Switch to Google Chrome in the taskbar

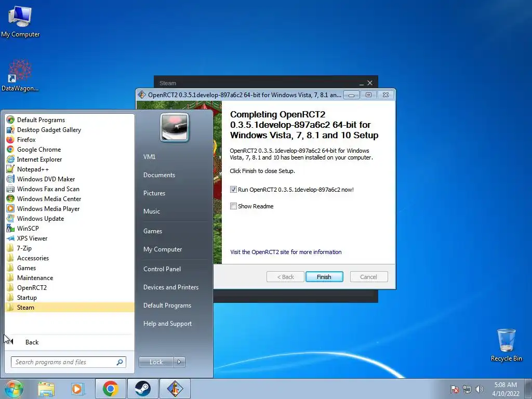[110, 389]
